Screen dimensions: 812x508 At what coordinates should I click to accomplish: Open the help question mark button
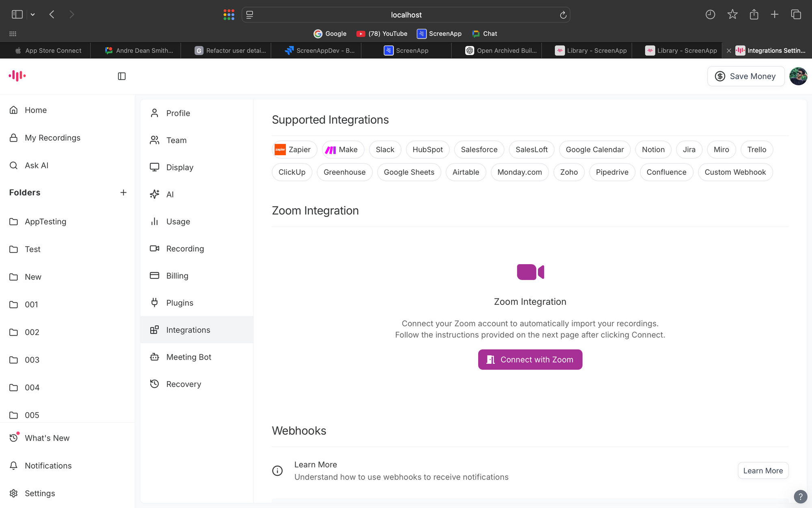click(x=800, y=496)
